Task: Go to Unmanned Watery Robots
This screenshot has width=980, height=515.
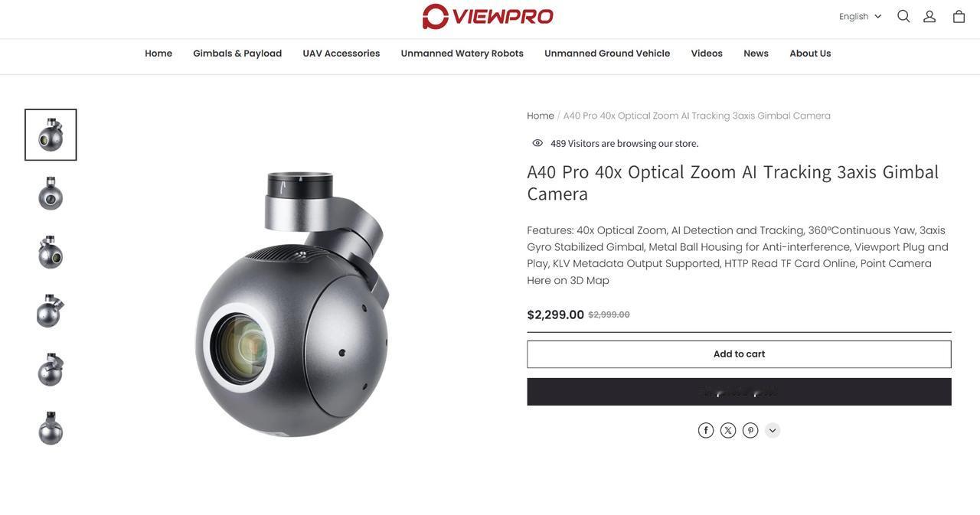Action: [x=462, y=54]
